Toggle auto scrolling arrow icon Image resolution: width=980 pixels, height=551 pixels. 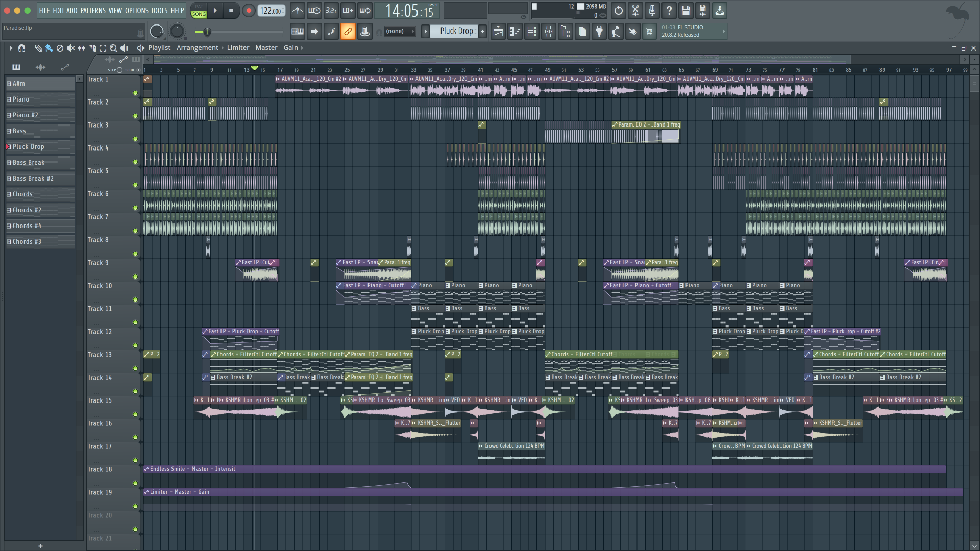pyautogui.click(x=314, y=32)
